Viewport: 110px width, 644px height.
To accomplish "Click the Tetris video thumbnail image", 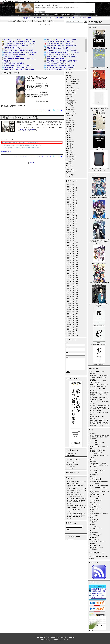I will (5, 126).
